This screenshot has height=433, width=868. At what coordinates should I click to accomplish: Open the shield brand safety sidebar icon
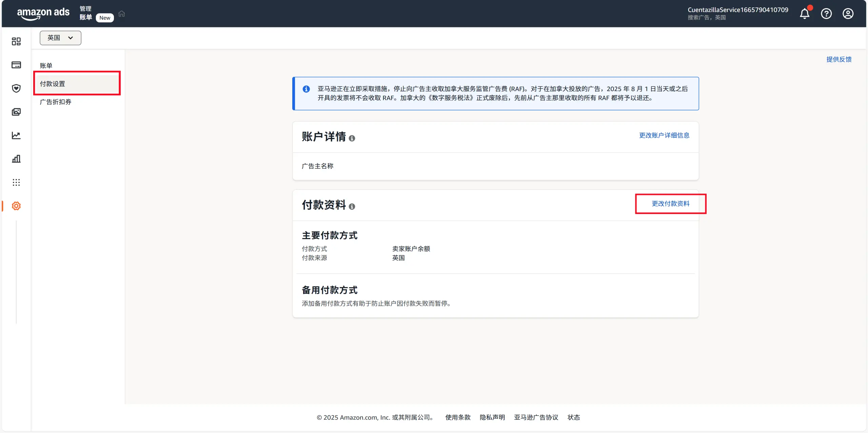pos(16,88)
